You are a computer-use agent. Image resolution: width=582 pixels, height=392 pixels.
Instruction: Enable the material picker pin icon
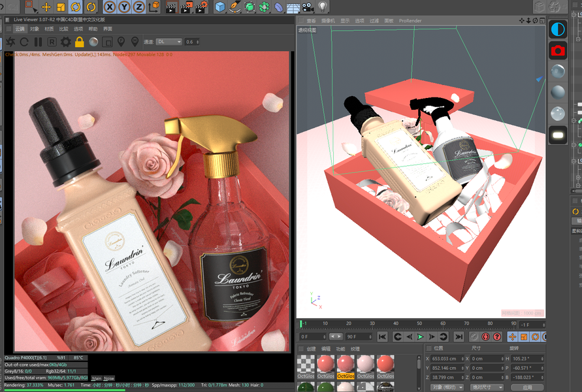click(x=135, y=42)
